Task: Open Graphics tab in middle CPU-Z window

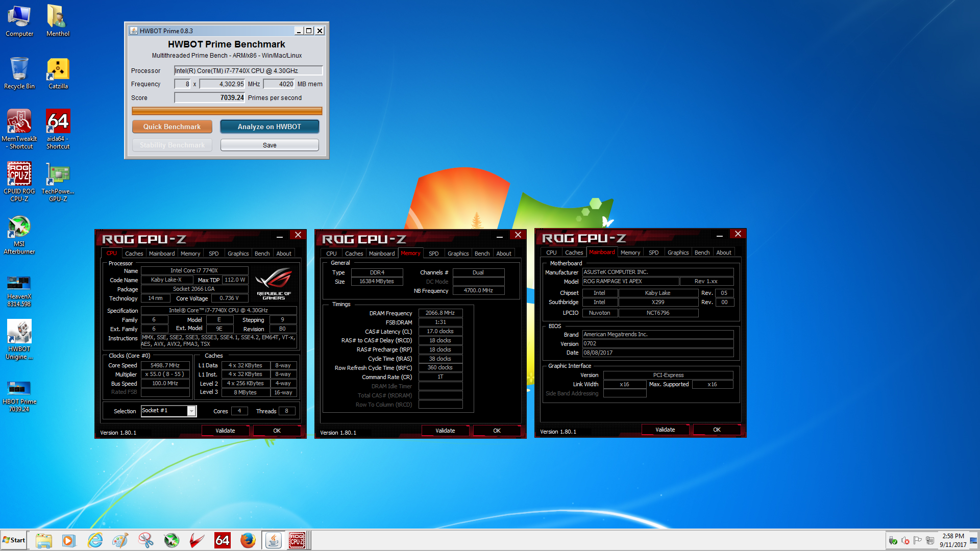Action: [x=458, y=254]
